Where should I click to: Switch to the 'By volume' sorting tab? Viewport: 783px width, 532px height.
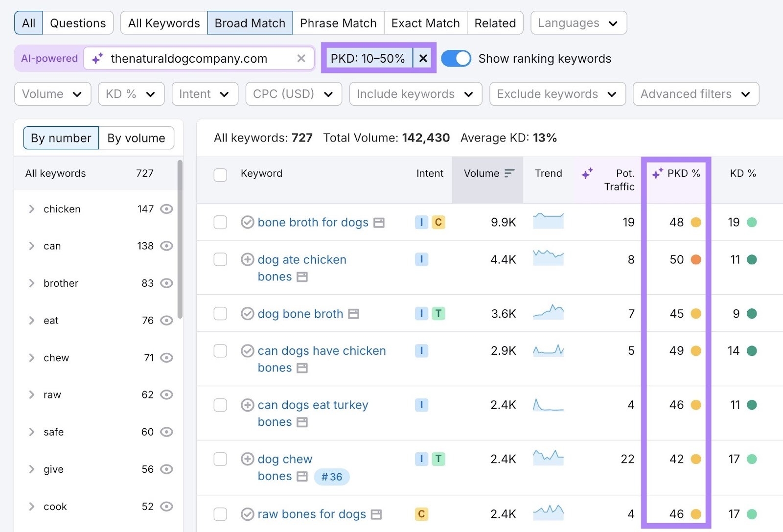pos(137,138)
